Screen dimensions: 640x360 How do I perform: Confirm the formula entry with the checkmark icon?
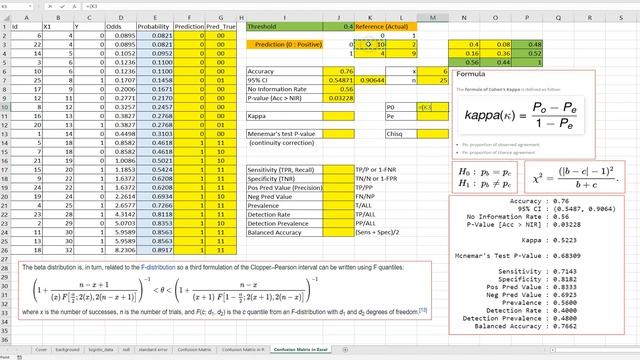(x=62, y=7)
